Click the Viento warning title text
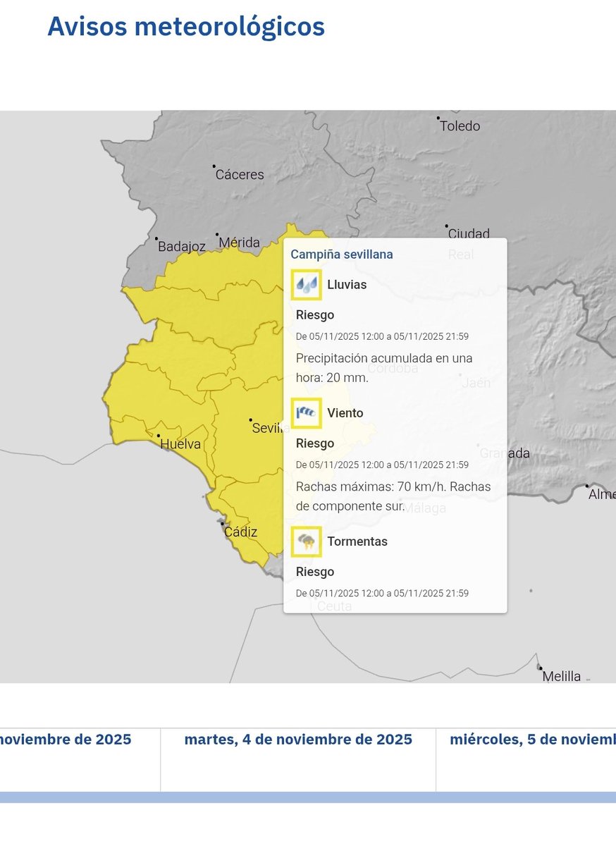 [345, 413]
